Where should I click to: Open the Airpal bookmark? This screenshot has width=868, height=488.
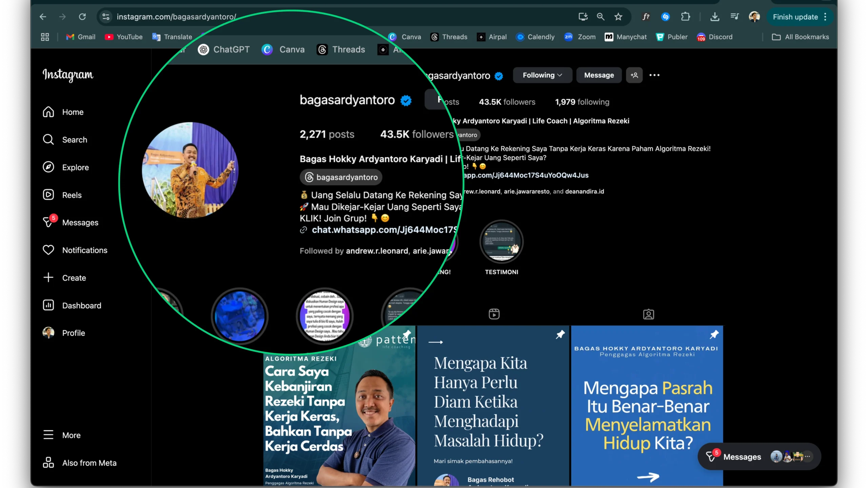point(492,37)
